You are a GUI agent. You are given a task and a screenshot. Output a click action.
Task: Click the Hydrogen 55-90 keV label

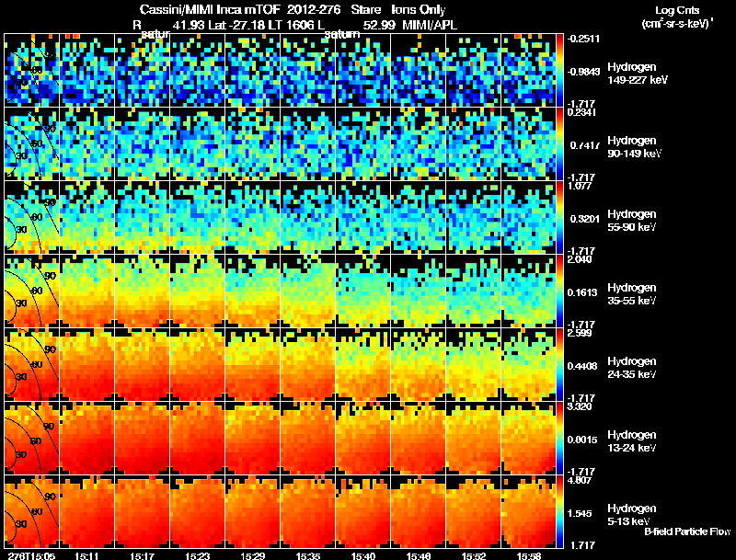632,221
